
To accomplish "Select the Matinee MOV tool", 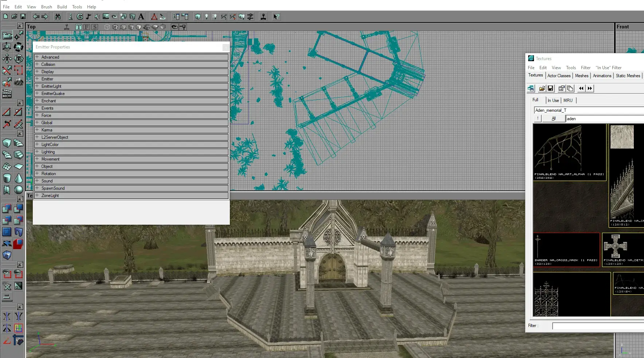I will point(7,94).
